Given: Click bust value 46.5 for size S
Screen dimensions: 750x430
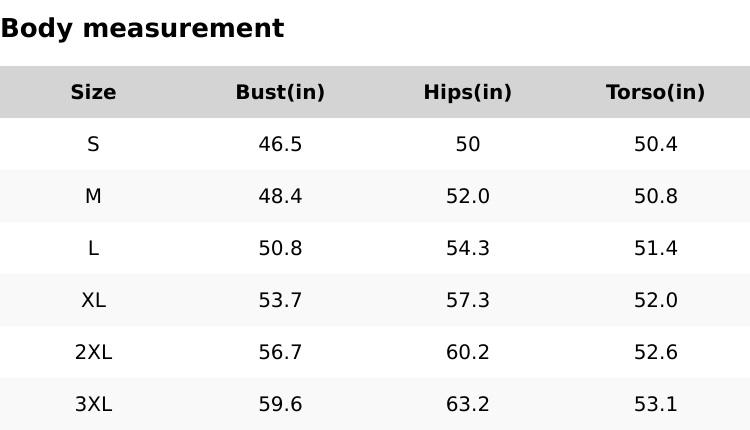Looking at the screenshot, I should tap(280, 144).
